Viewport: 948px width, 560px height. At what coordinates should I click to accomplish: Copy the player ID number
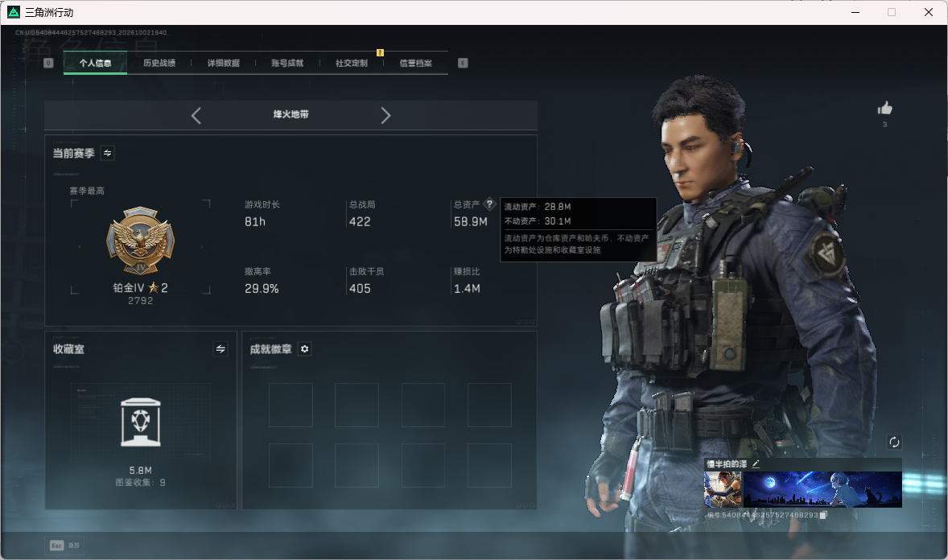click(x=822, y=515)
